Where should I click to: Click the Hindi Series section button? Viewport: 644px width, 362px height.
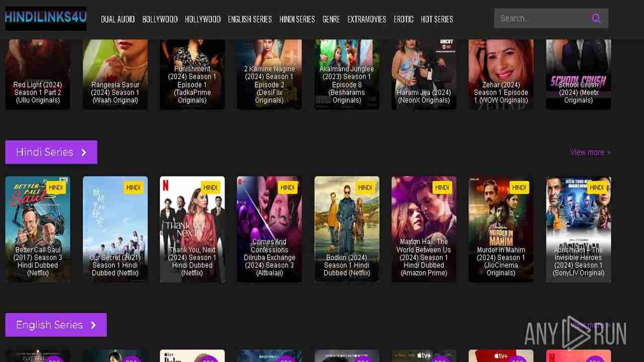click(51, 152)
